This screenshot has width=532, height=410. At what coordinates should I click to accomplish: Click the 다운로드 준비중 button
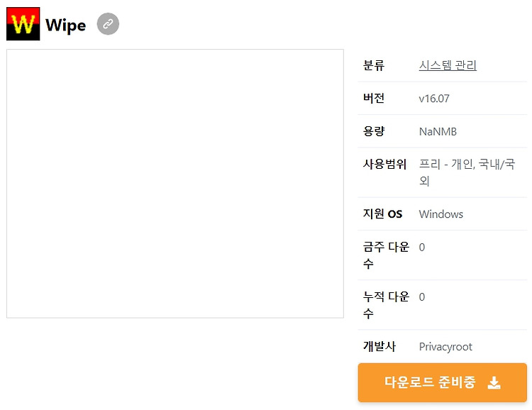[x=442, y=382]
